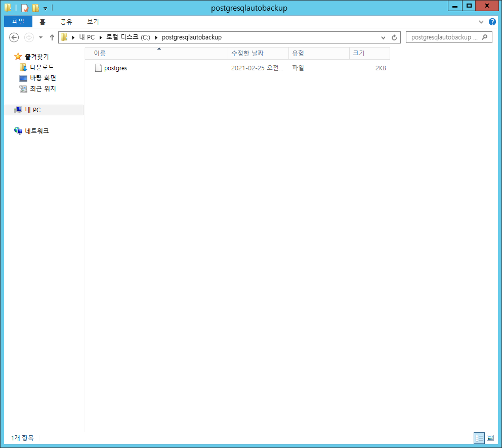Image resolution: width=502 pixels, height=448 pixels.
Task: Select 내 PC in the navigation pane
Action: click(x=44, y=110)
